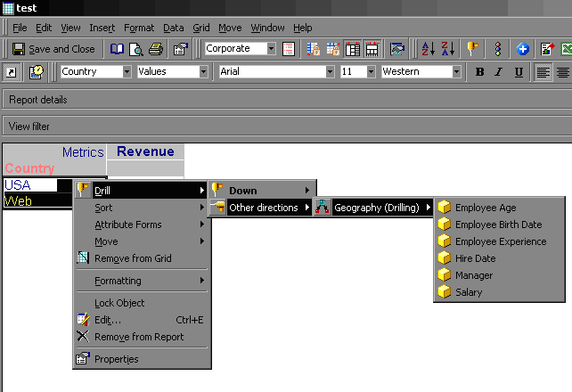This screenshot has height=392, width=572.
Task: Toggle the merge row headers button
Action: click(x=353, y=49)
